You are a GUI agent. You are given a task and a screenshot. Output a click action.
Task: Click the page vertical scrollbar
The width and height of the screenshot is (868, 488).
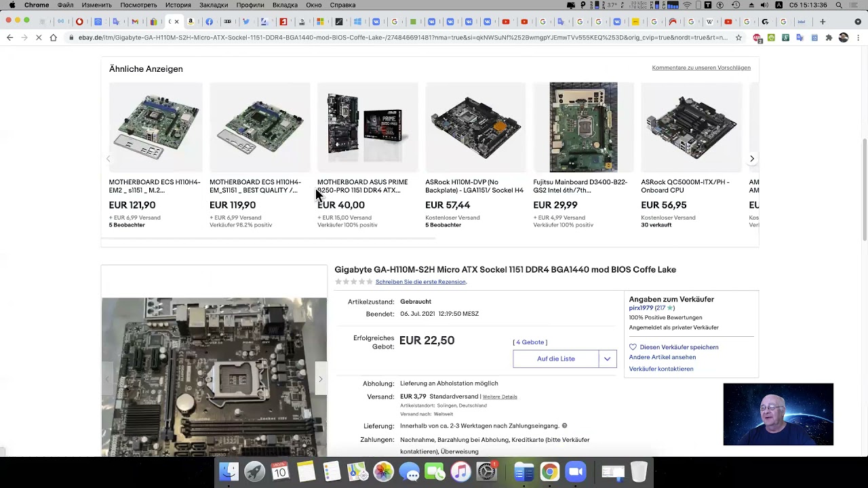[865, 190]
